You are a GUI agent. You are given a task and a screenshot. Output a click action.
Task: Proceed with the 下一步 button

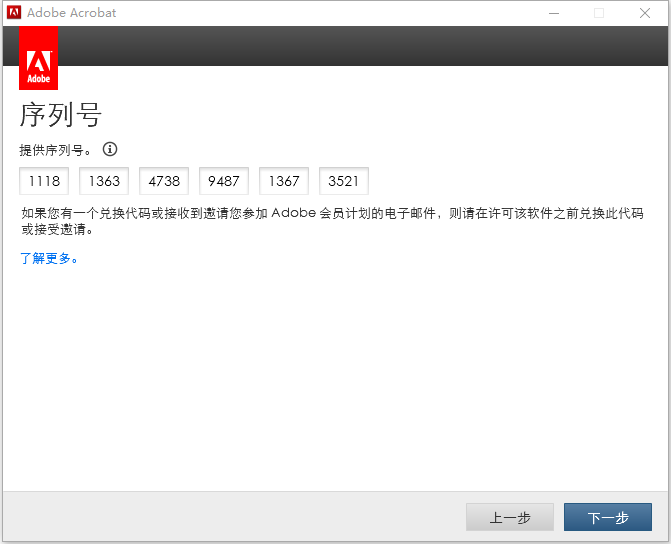(x=608, y=517)
